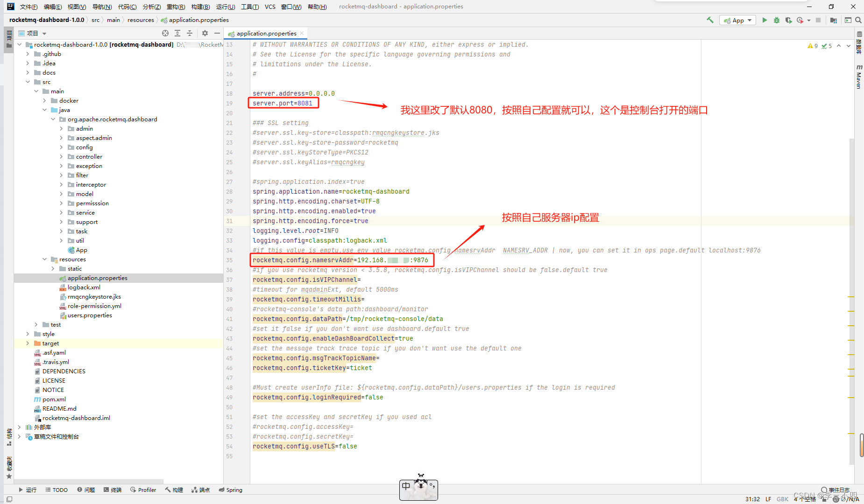Show the 9 warnings inspection indicator
This screenshot has height=504, width=864.
point(813,46)
